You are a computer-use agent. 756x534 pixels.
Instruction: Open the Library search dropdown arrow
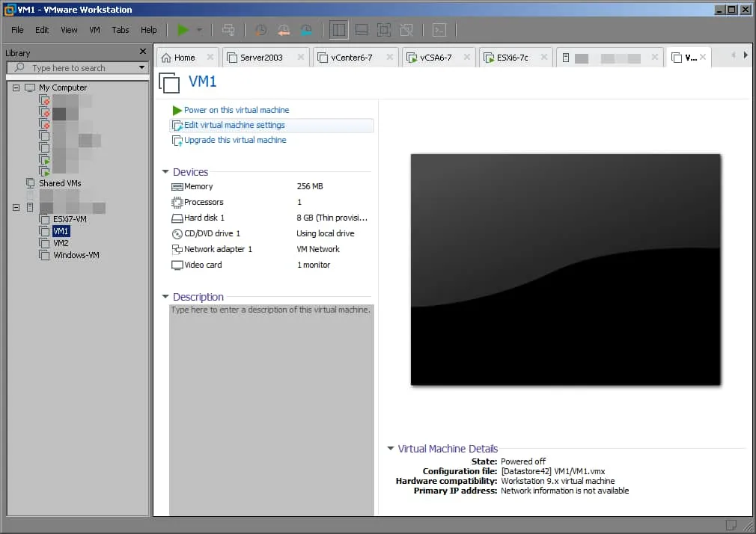coord(141,68)
